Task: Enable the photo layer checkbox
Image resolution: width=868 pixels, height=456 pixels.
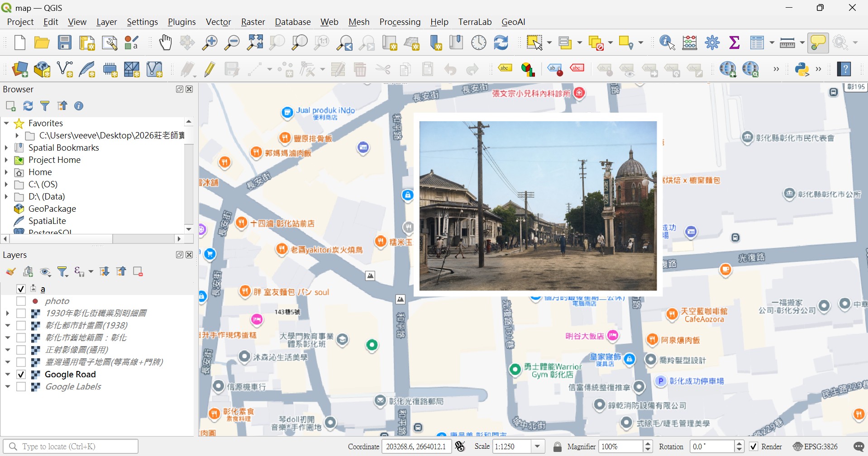Action: tap(21, 301)
